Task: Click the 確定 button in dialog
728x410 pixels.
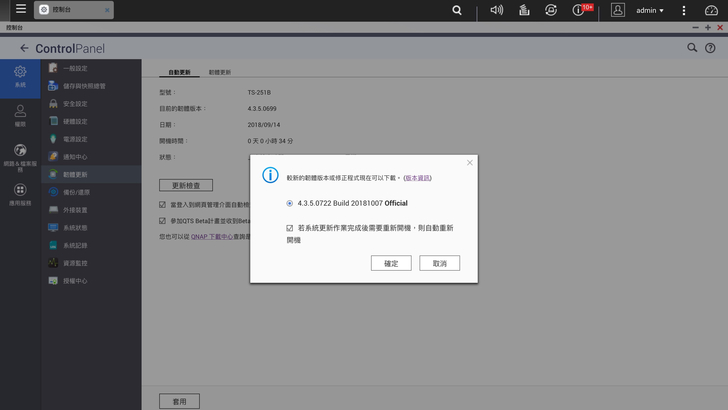Action: [x=391, y=263]
